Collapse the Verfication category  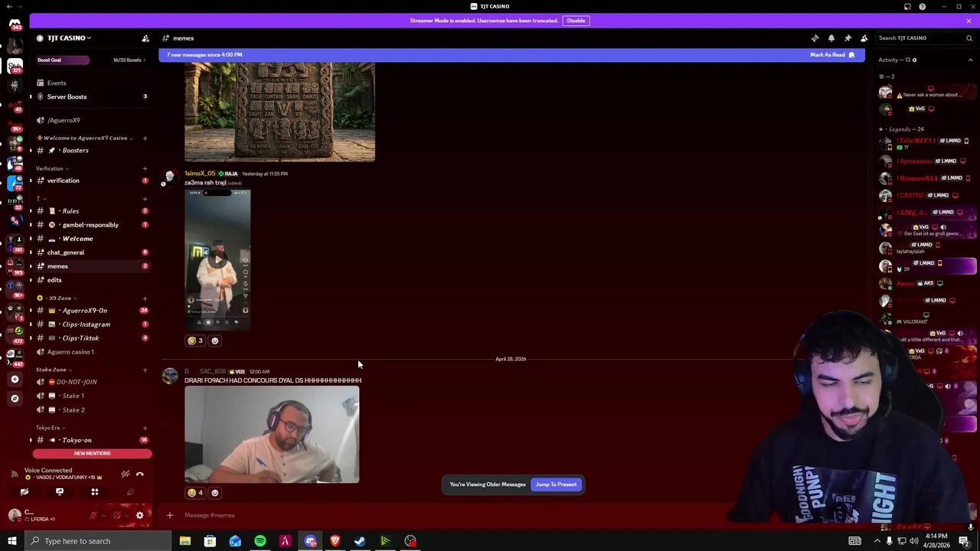click(52, 168)
